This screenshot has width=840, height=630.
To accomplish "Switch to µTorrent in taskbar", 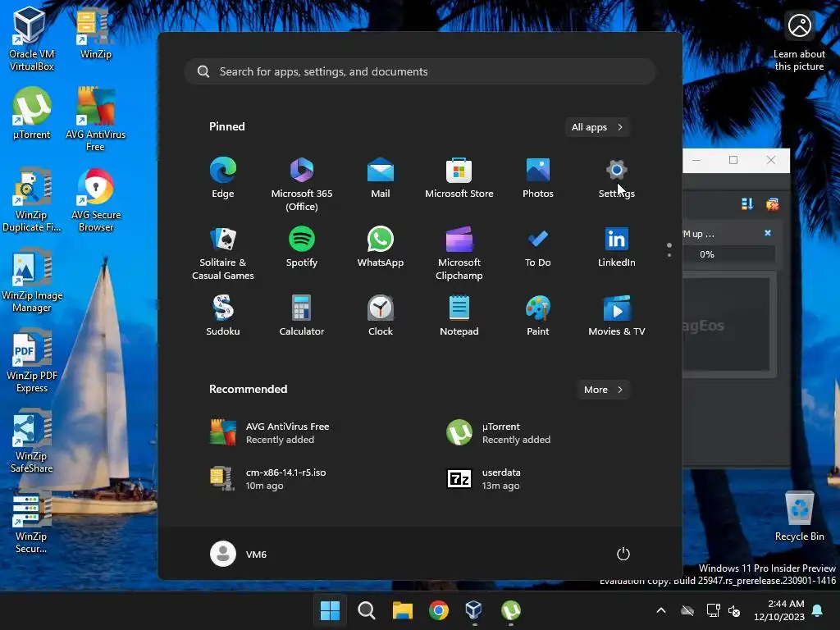I will [510, 610].
